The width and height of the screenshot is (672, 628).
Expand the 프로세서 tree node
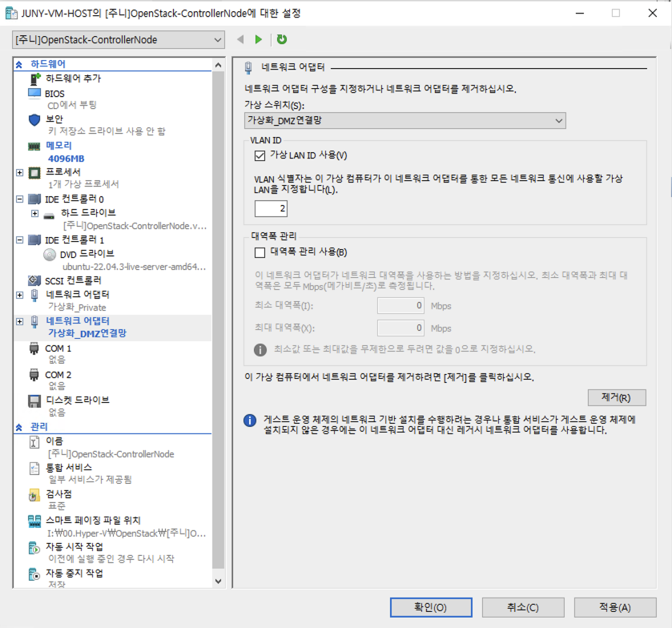[x=20, y=173]
